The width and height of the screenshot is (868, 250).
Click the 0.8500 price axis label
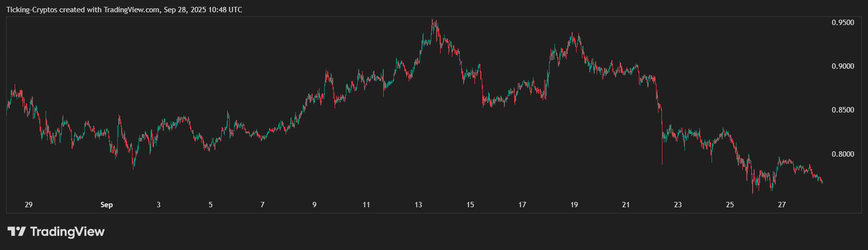tap(842, 110)
